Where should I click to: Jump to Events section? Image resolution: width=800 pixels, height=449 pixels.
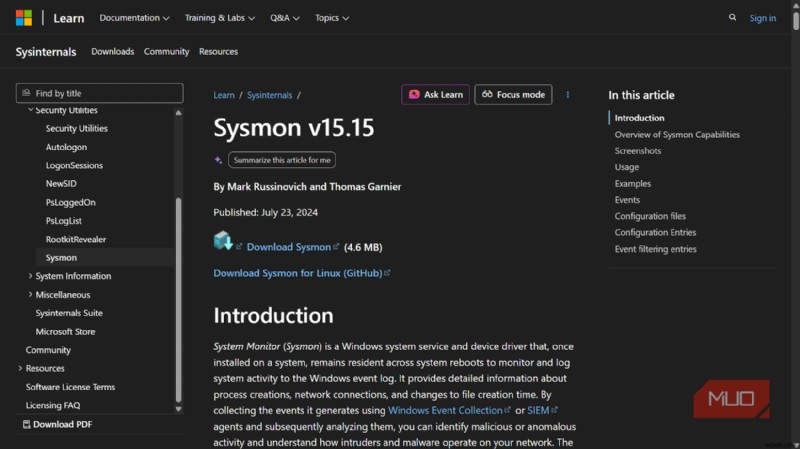click(x=627, y=200)
